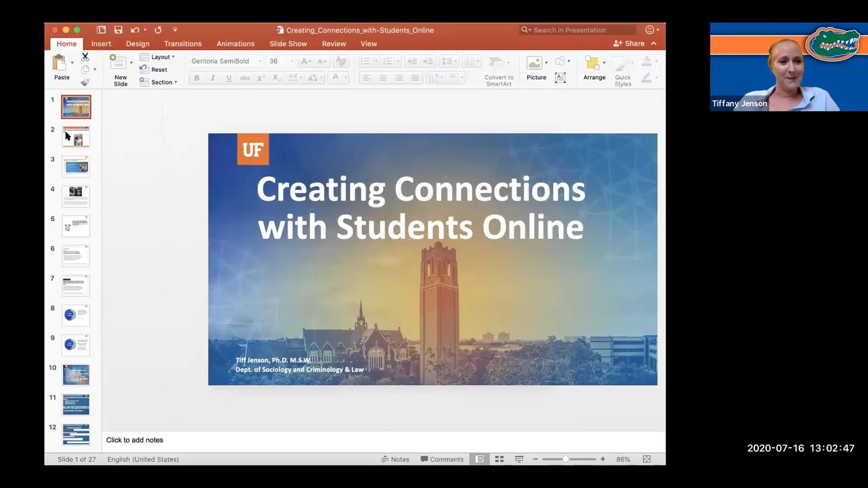The image size is (868, 488).
Task: Switch to the Transitions ribbon tab
Action: 183,43
